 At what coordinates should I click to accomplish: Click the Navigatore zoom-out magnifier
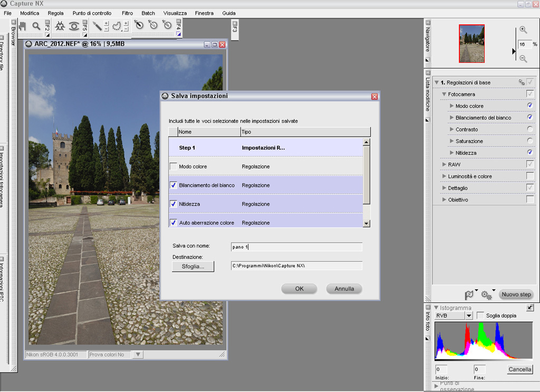click(x=523, y=59)
